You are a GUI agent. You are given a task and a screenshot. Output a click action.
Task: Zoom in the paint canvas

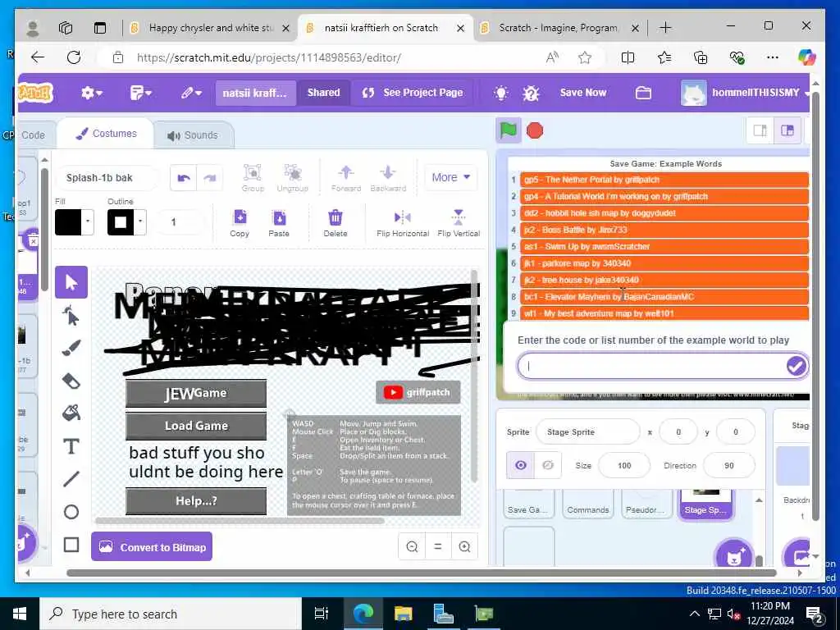464,546
